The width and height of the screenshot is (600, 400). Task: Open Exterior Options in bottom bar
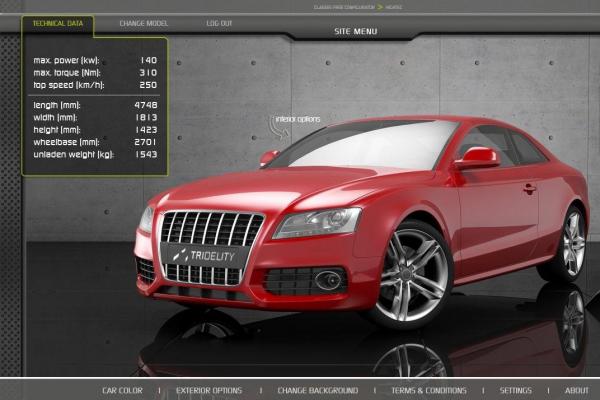209,390
